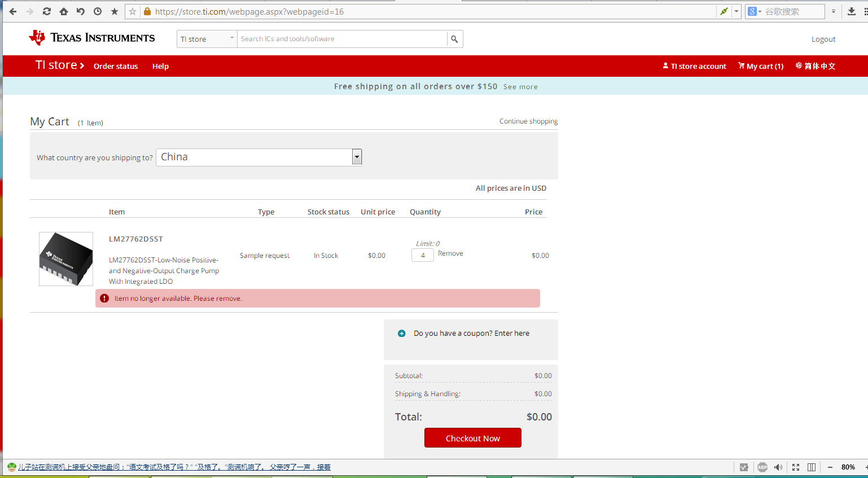Image resolution: width=868 pixels, height=478 pixels.
Task: Click the Unit price column header
Action: coord(378,212)
